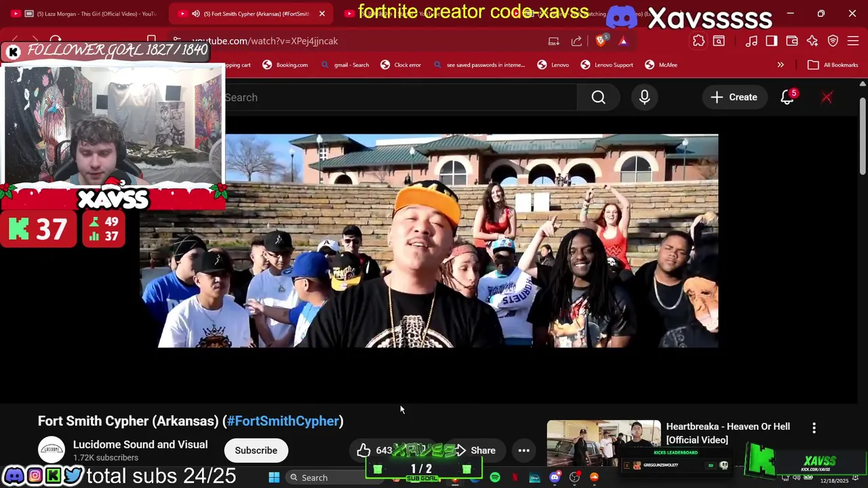Image resolution: width=868 pixels, height=488 pixels.
Task: Click the YouTube search magnifier button
Action: point(598,98)
